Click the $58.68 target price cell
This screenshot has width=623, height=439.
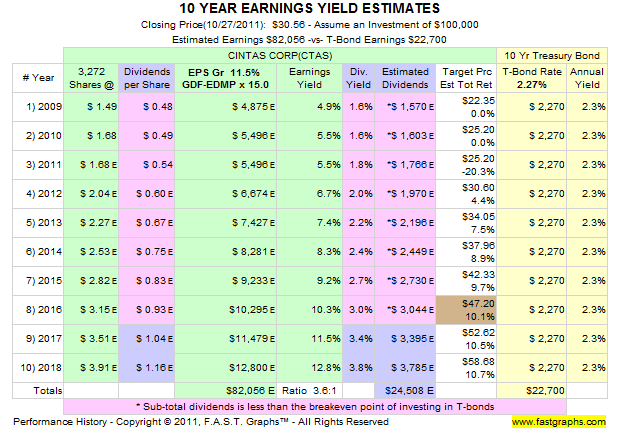[466, 368]
